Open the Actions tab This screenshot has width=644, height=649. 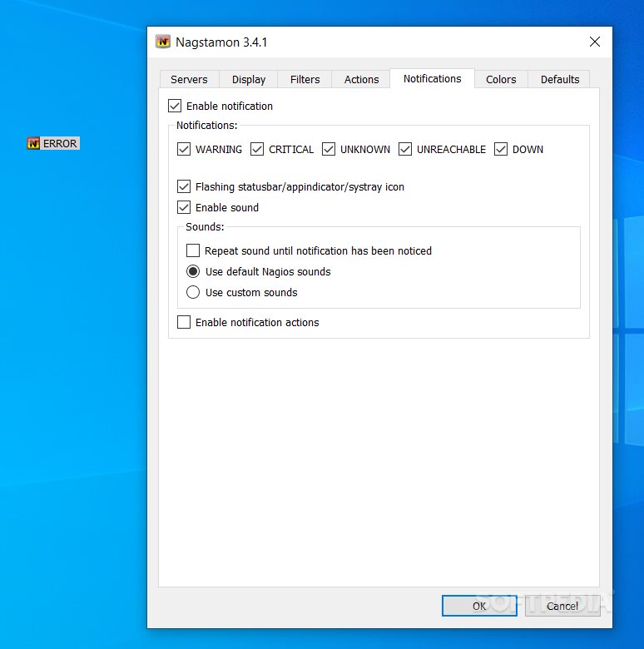(x=361, y=80)
